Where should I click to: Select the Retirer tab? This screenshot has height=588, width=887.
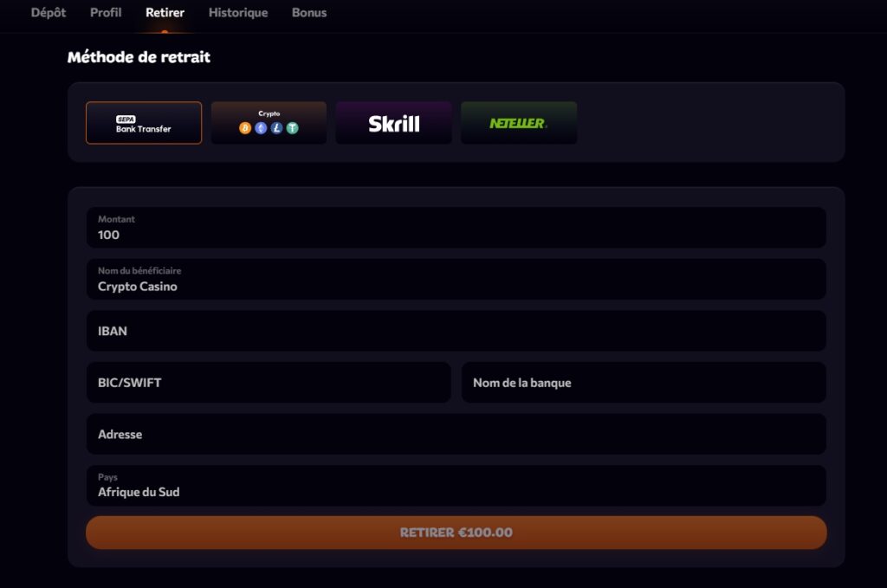click(x=165, y=13)
